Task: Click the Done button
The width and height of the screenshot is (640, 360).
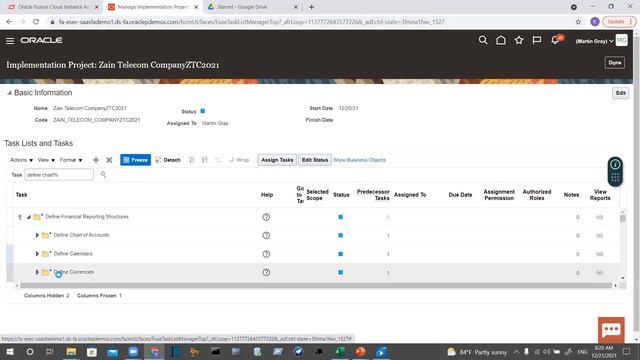Action: coord(614,63)
